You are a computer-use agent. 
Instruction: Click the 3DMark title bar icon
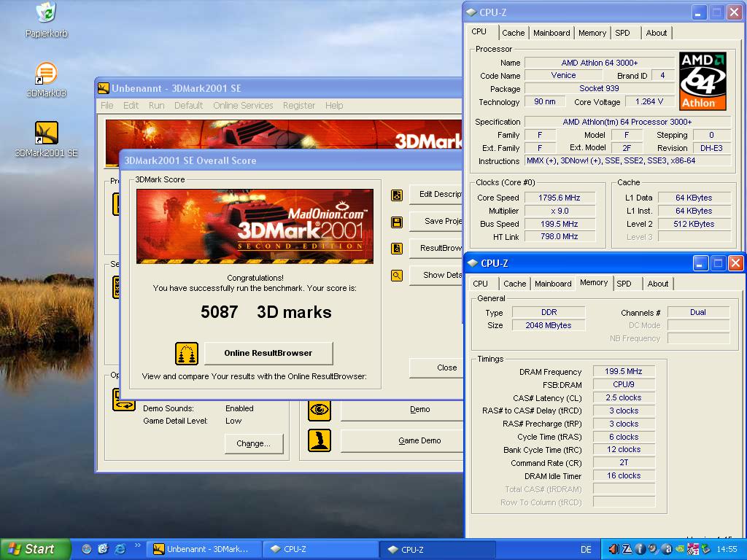point(104,88)
